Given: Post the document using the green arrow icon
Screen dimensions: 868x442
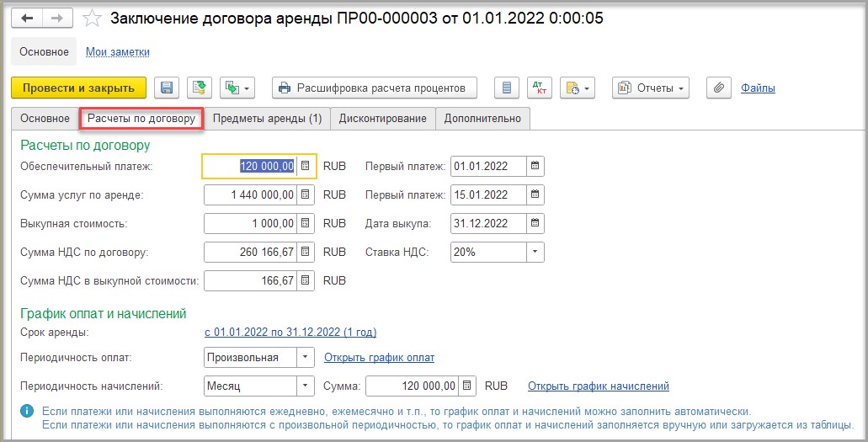Looking at the screenshot, I should coord(200,88).
